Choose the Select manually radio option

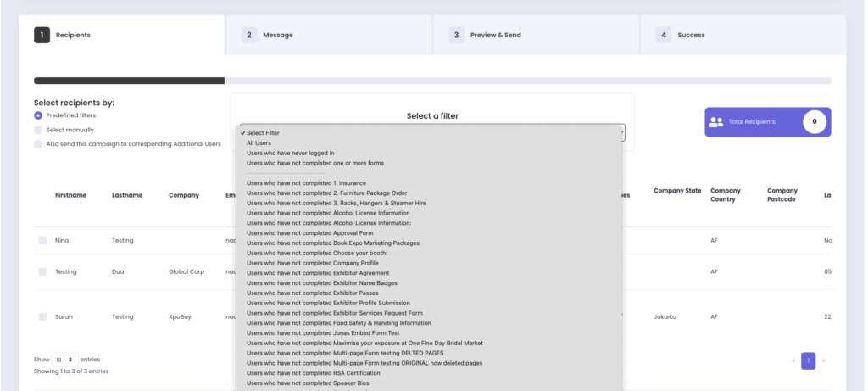[38, 130]
